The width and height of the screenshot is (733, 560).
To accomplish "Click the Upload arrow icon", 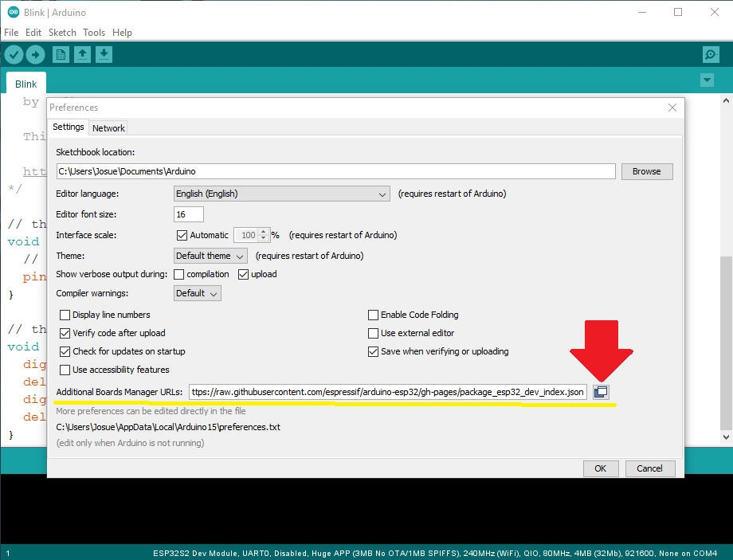I will click(36, 55).
